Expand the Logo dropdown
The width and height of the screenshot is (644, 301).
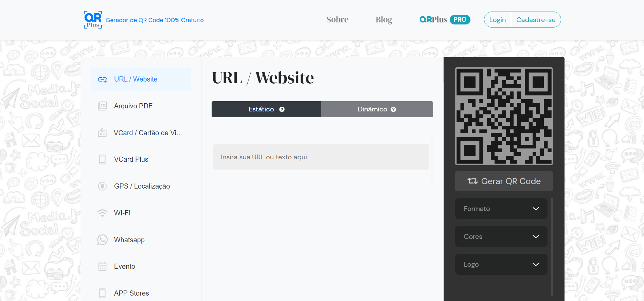click(x=501, y=264)
